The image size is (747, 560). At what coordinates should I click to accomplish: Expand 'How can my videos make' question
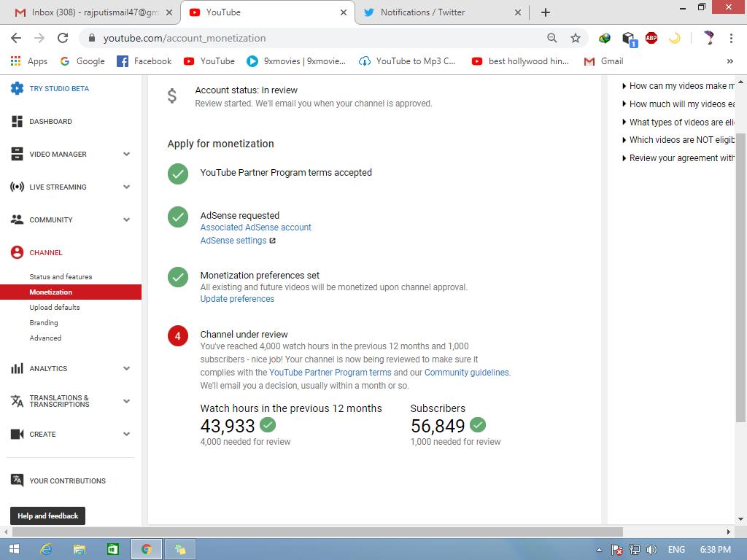point(678,86)
